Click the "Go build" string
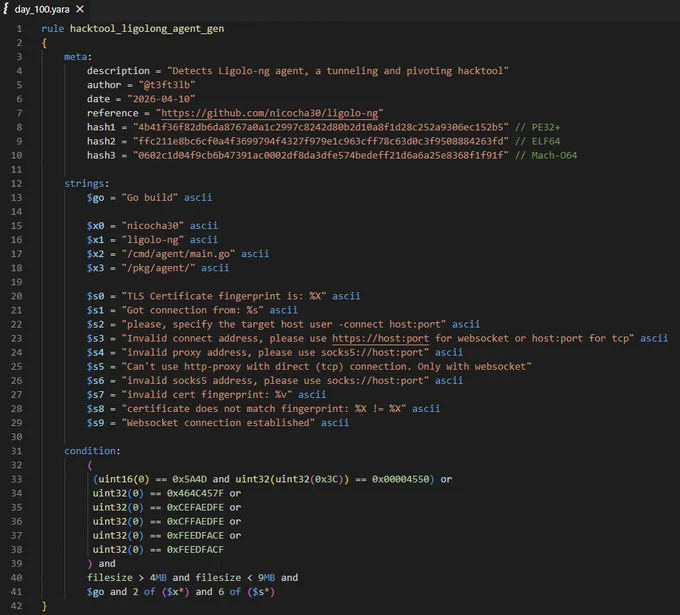 tap(150, 198)
